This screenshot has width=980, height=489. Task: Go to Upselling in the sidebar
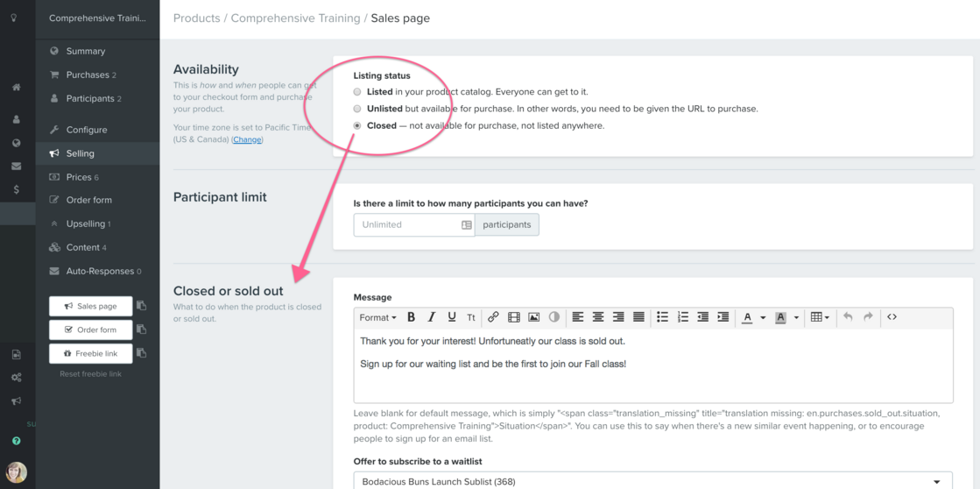pyautogui.click(x=85, y=223)
